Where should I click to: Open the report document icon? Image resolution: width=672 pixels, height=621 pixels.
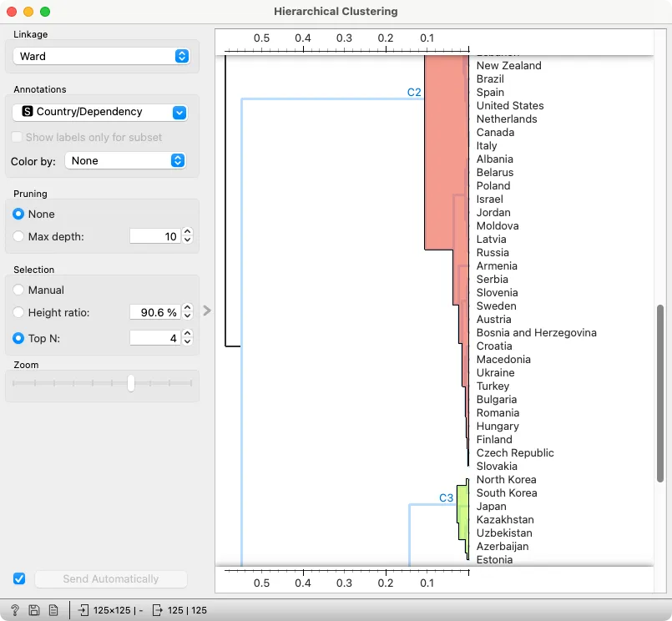53,610
